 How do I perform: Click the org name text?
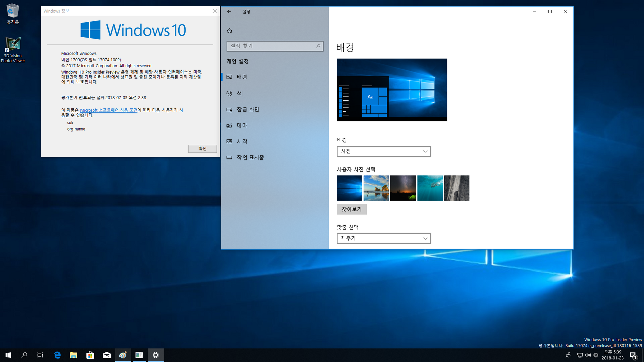76,129
